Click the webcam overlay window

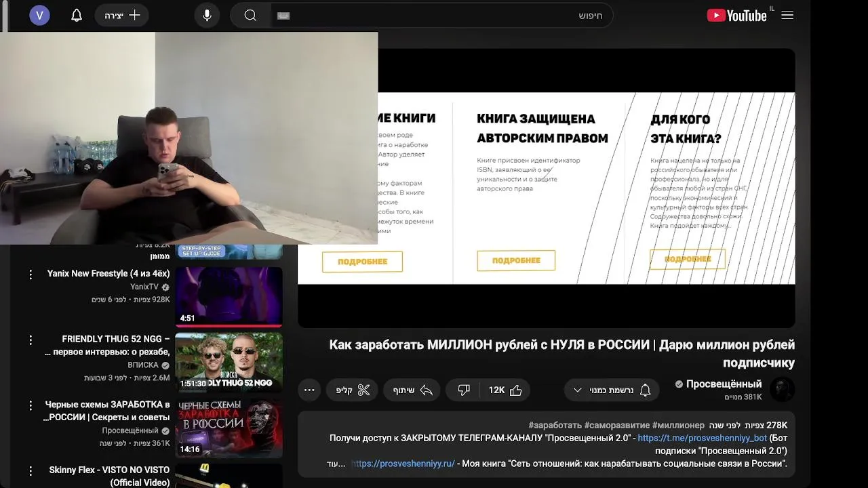(189, 138)
